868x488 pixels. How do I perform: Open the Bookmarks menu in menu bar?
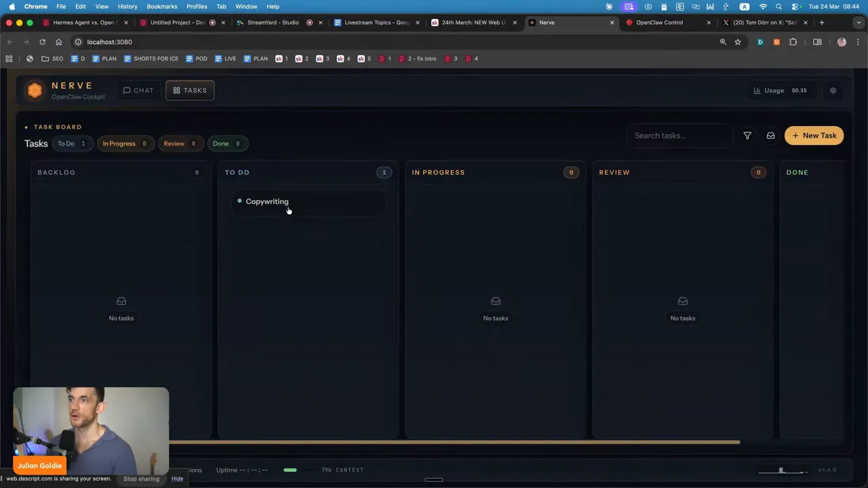(162, 7)
